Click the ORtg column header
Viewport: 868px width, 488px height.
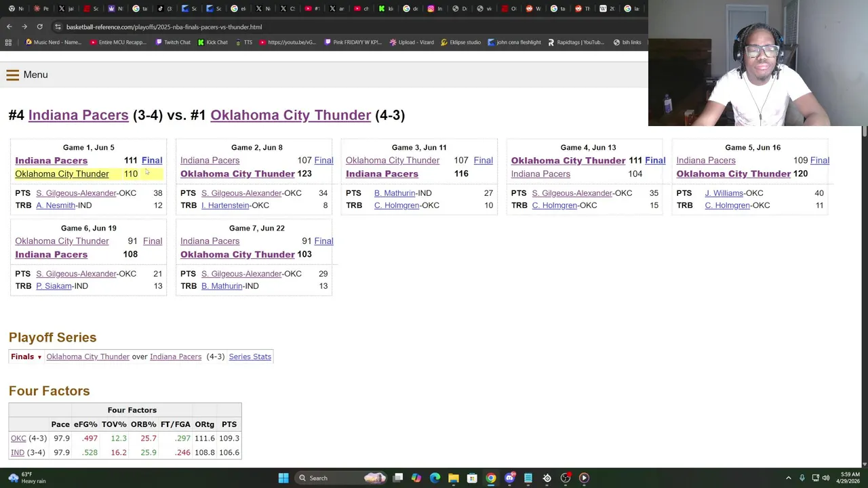pos(204,424)
